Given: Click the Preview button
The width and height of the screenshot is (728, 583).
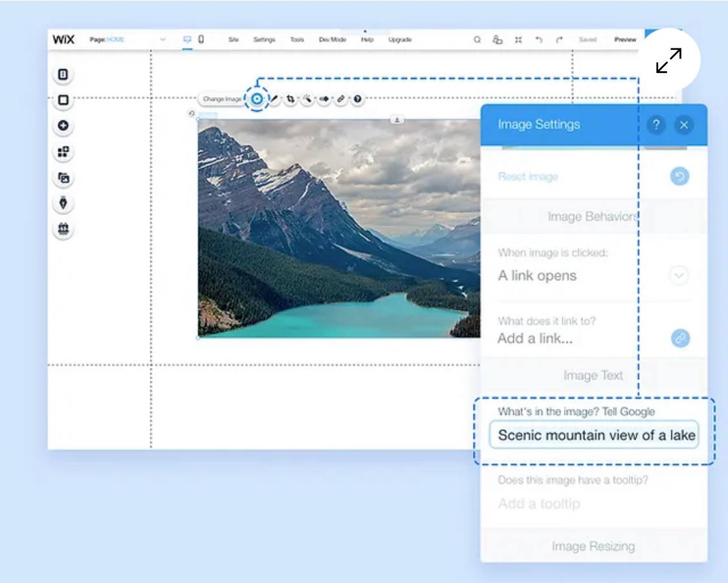Looking at the screenshot, I should 625,39.
